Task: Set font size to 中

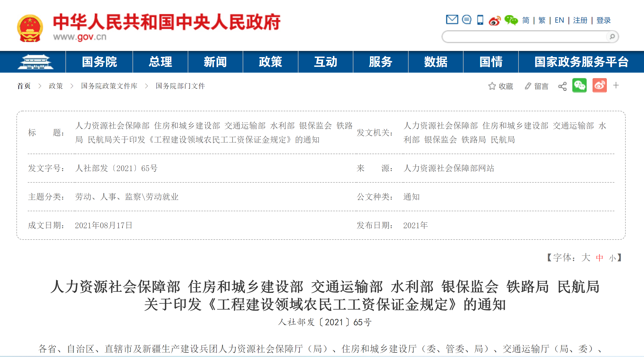Action: (600, 258)
